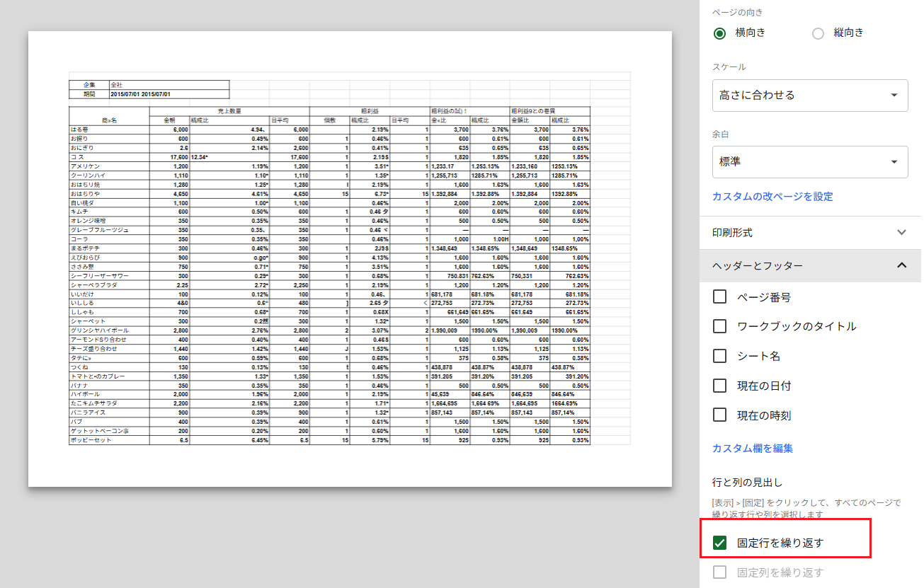Enable the シート名 checkbox

tap(720, 356)
